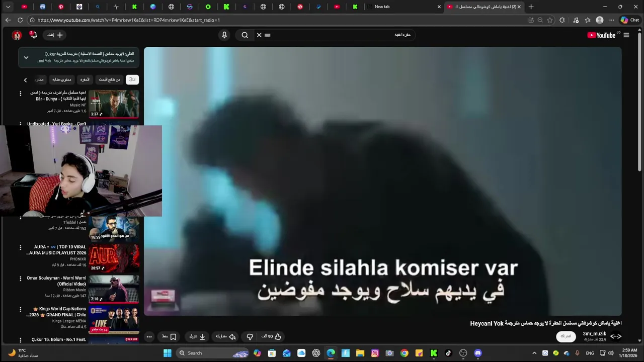Open the YouTube home logo
The width and height of the screenshot is (644, 362).
click(601, 35)
